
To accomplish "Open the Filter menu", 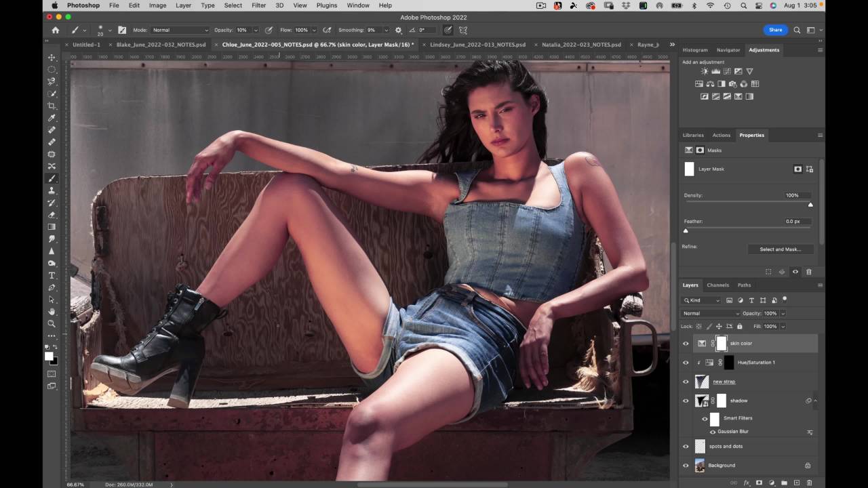I will (258, 5).
